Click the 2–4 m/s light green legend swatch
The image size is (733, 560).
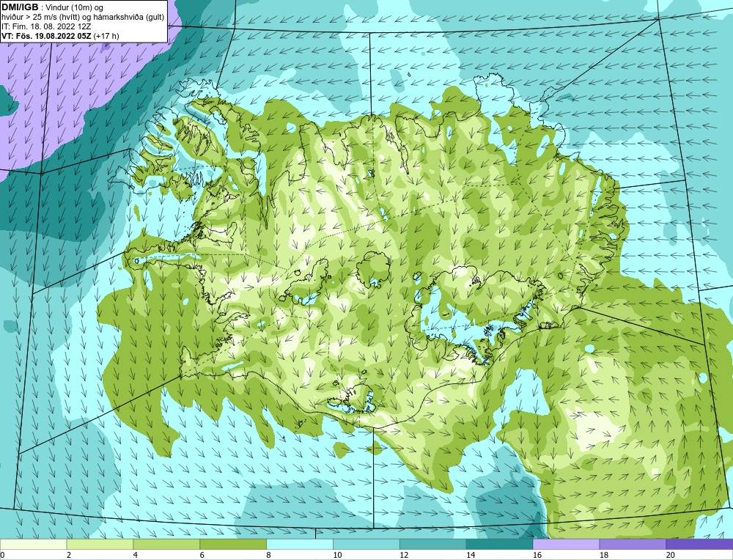coord(100,544)
